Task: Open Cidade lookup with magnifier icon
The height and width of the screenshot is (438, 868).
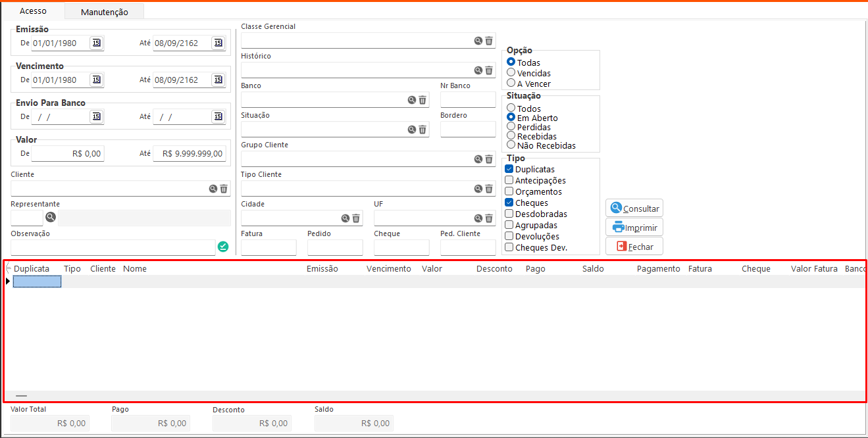Action: pyautogui.click(x=345, y=218)
